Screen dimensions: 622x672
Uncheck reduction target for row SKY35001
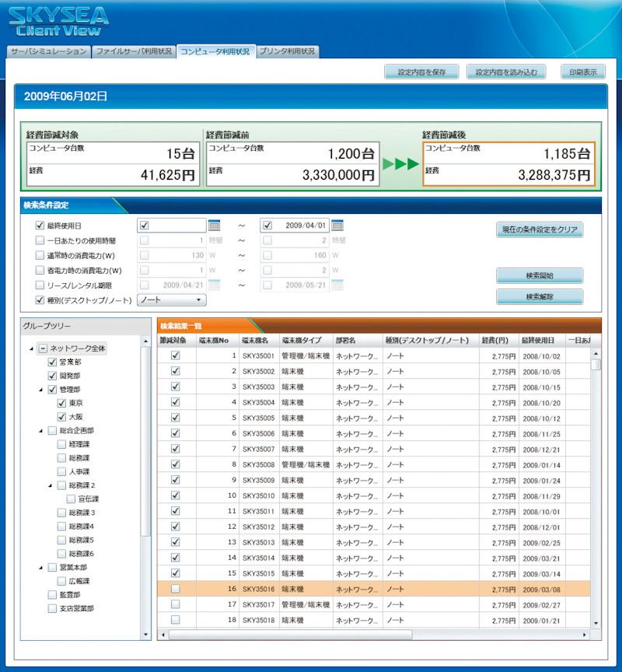pyautogui.click(x=175, y=355)
